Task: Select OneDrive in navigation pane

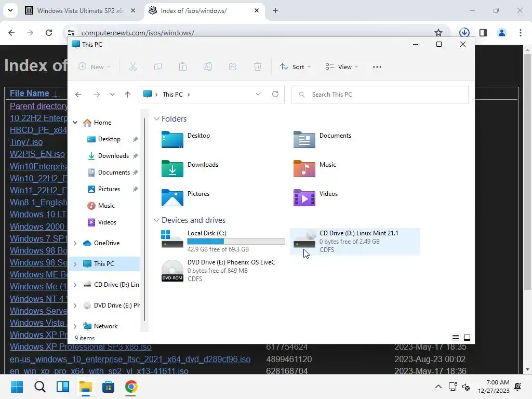Action: pos(107,243)
